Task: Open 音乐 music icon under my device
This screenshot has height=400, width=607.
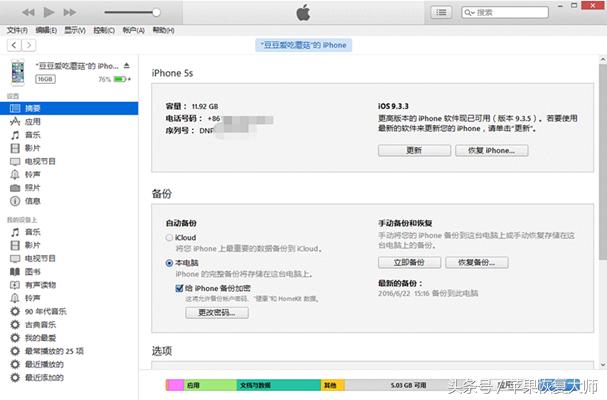Action: (15, 232)
